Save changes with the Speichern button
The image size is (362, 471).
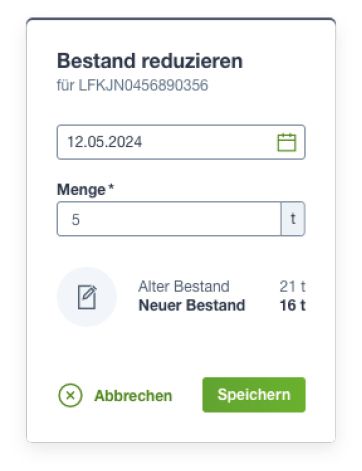(254, 395)
